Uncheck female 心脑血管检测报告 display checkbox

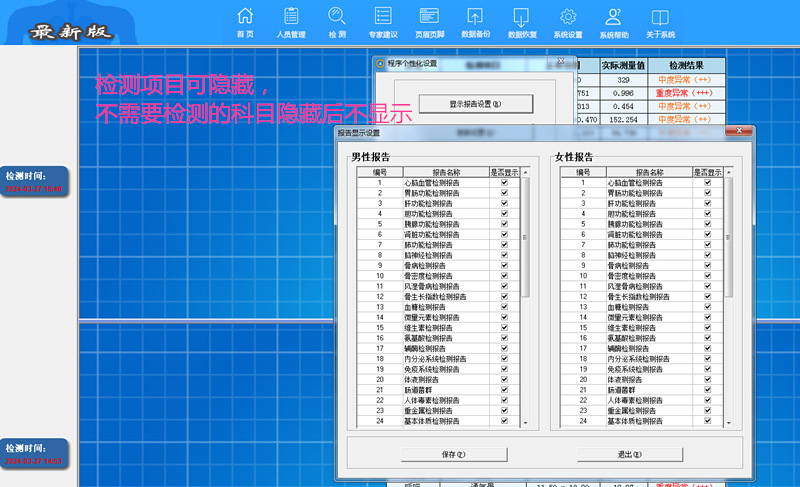click(x=708, y=183)
